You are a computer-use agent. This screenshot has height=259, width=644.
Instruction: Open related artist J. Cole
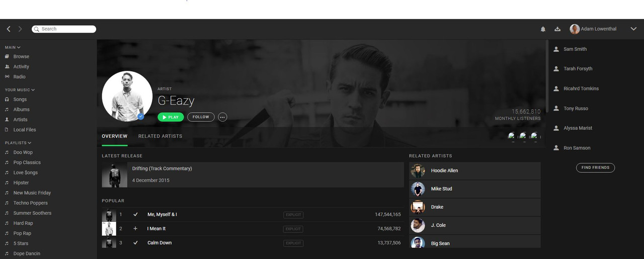click(475, 225)
